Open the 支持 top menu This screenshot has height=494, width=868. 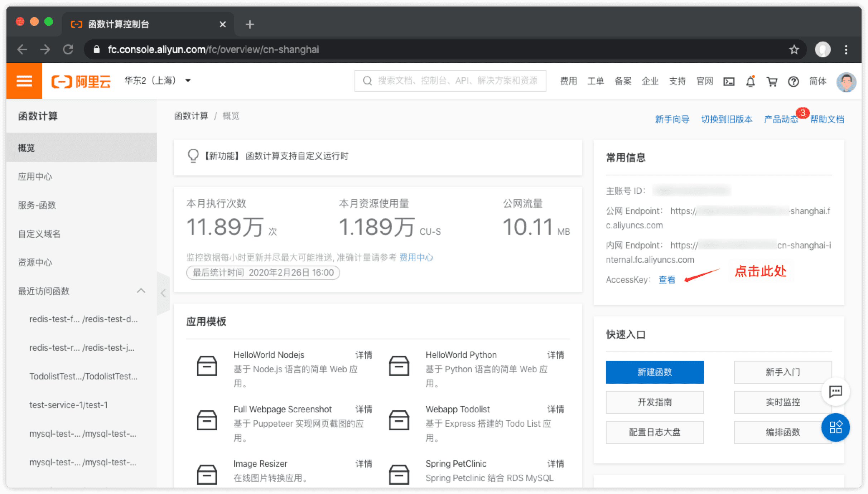[677, 81]
